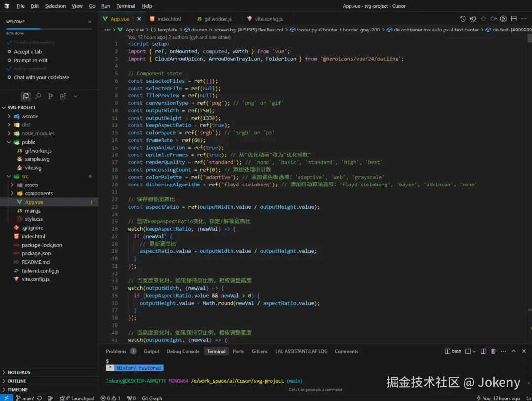This screenshot has height=401, width=532.
Task: Click the middle revision circle icon
Action: point(484,19)
